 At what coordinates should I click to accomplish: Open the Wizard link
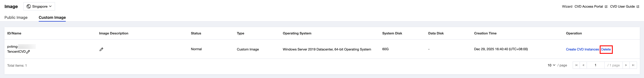pos(567,6)
